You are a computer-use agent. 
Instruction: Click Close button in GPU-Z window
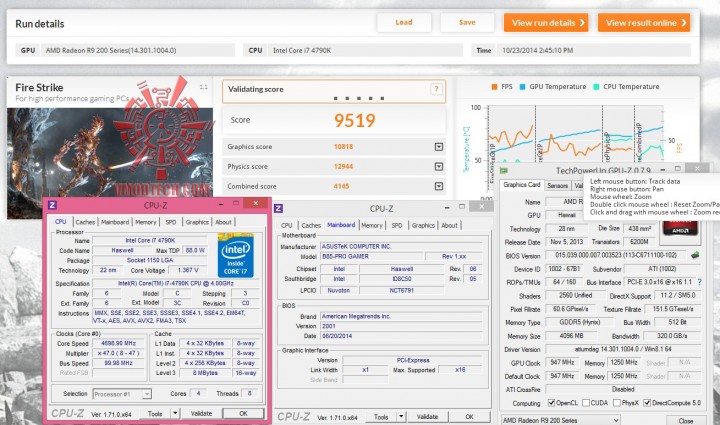(686, 420)
